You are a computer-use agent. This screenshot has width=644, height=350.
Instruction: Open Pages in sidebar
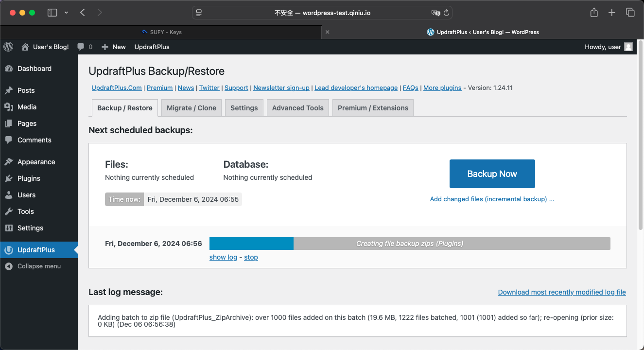click(39, 123)
